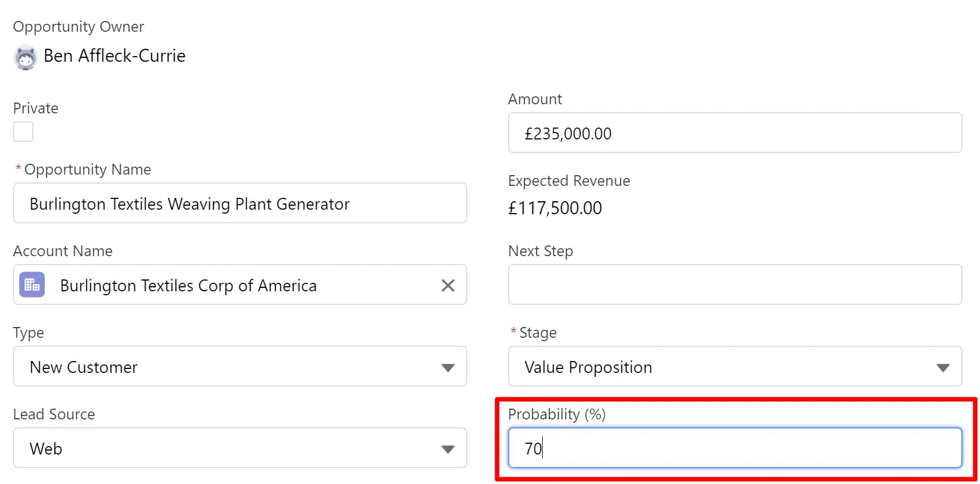This screenshot has width=980, height=484.
Task: Click the Burlington Textiles Corp of America text
Action: tap(188, 286)
